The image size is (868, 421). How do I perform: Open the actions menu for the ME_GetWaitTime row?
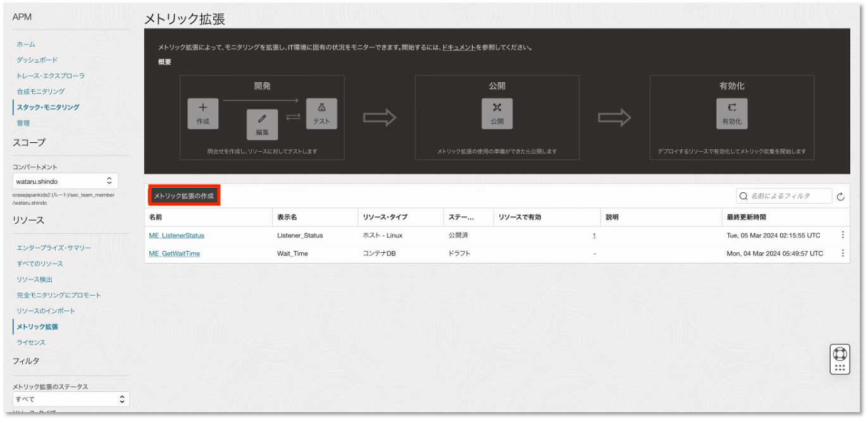tap(842, 253)
